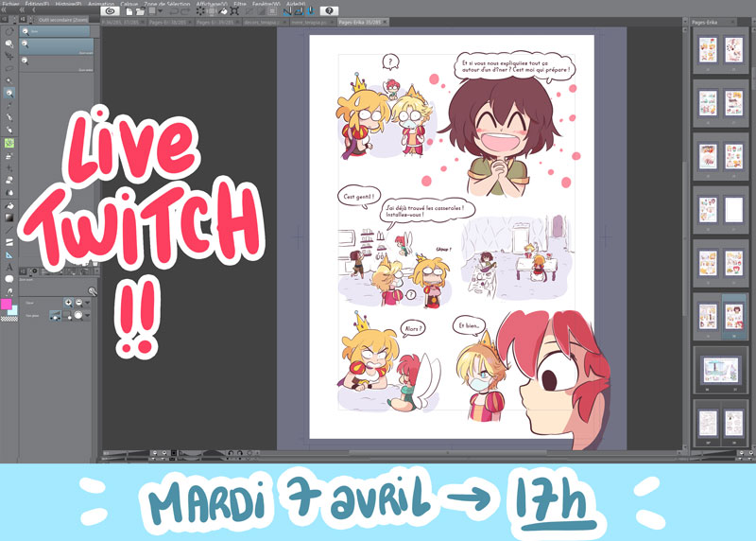
Task: Select the Fill bucket tool in toolbox
Action: 9,205
